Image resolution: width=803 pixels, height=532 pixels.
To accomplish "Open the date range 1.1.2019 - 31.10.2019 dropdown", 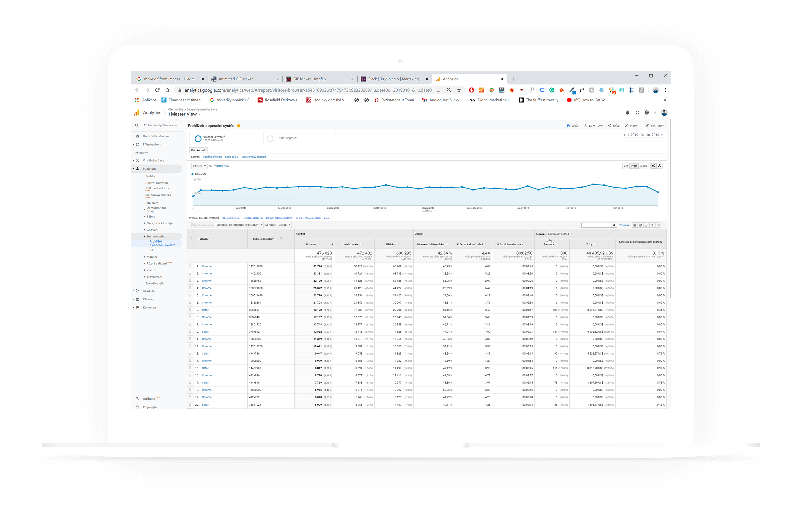I will (643, 135).
